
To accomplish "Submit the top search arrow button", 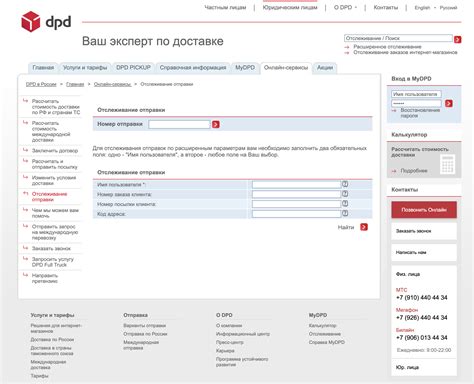I will coord(458,39).
